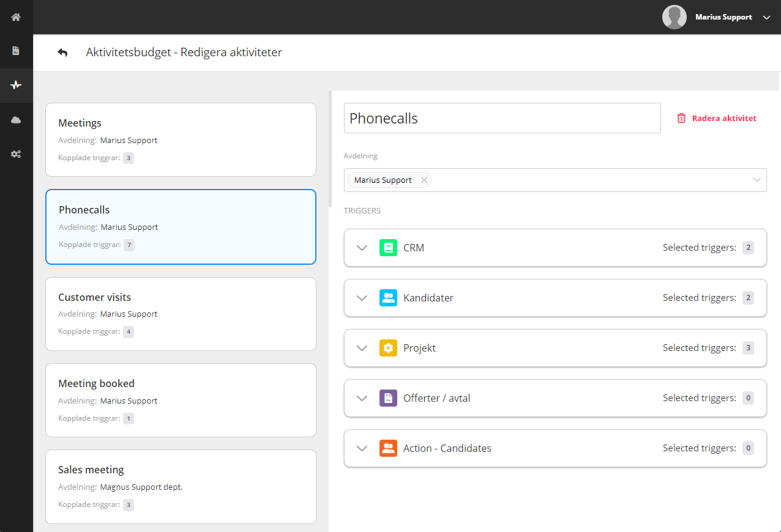Image resolution: width=781 pixels, height=532 pixels.
Task: Open the Avdelning dropdown arrow
Action: coord(757,180)
